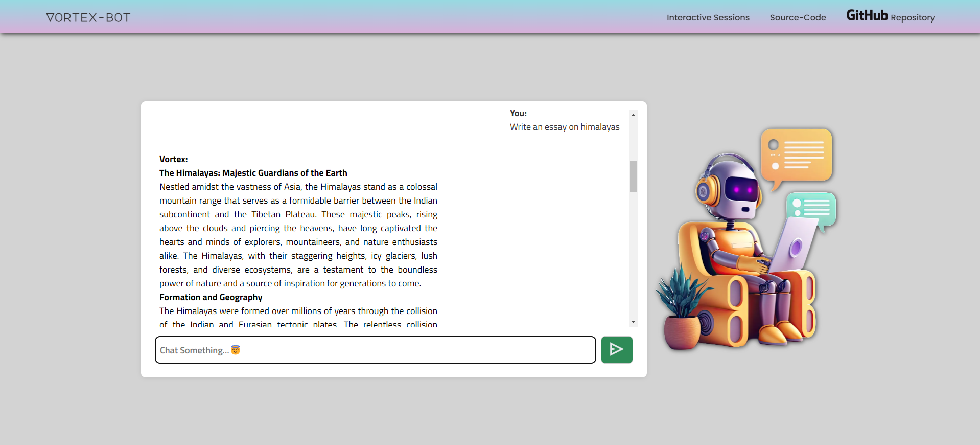Click the chat scrollbar thumb
980x445 pixels.
(x=633, y=176)
